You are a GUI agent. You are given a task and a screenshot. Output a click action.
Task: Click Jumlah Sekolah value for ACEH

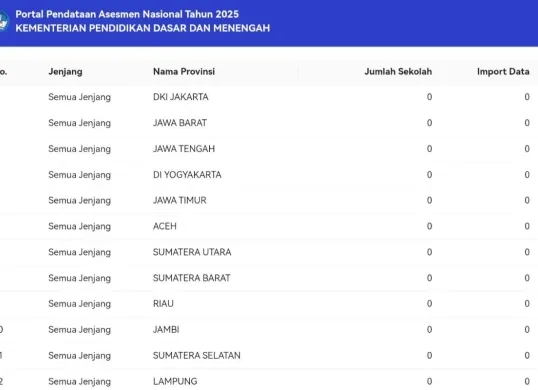pos(429,226)
